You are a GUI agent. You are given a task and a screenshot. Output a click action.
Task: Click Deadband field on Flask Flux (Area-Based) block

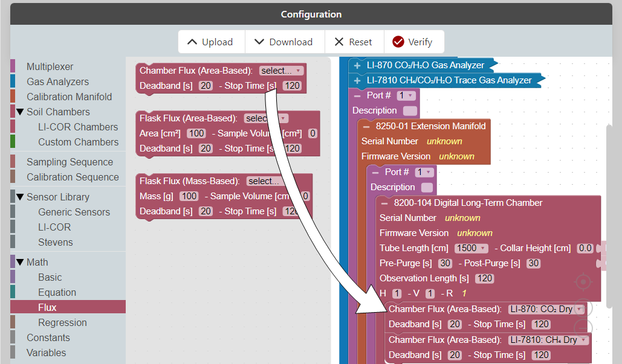pyautogui.click(x=206, y=148)
